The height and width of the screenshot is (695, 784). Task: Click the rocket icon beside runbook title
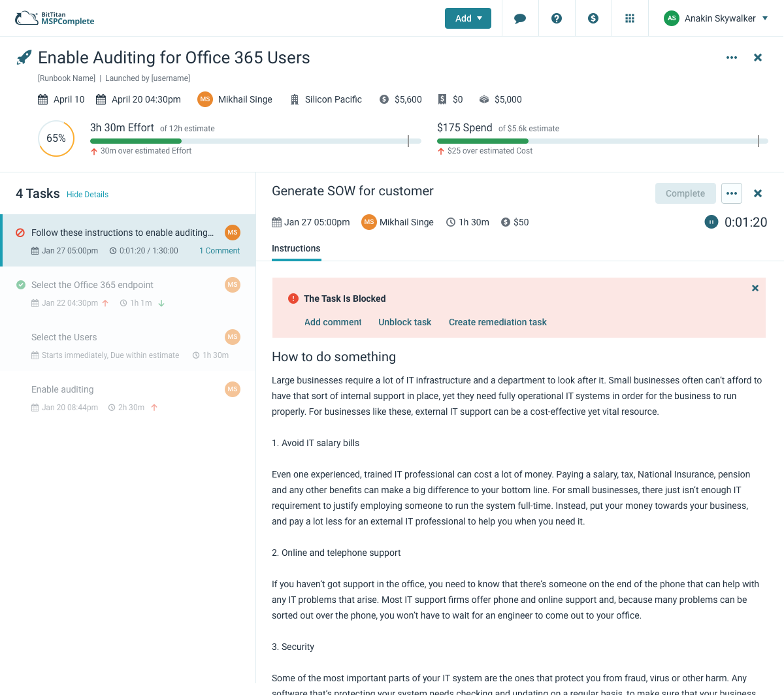pyautogui.click(x=24, y=57)
